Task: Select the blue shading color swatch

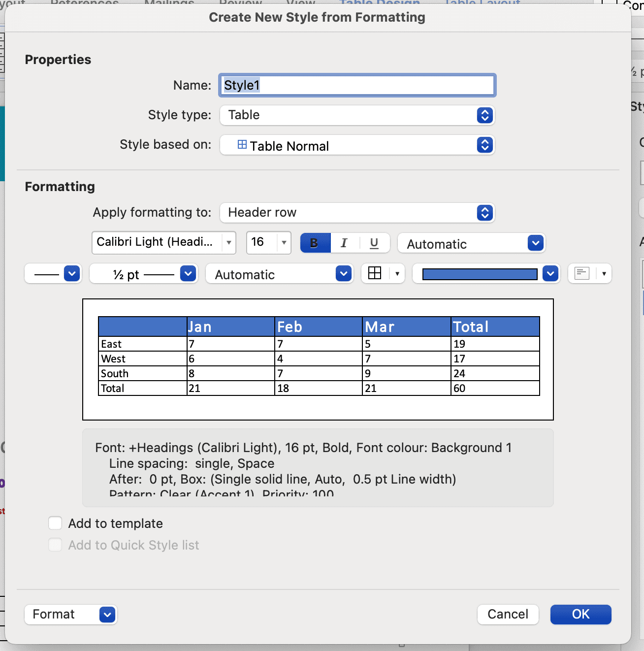Action: click(480, 274)
